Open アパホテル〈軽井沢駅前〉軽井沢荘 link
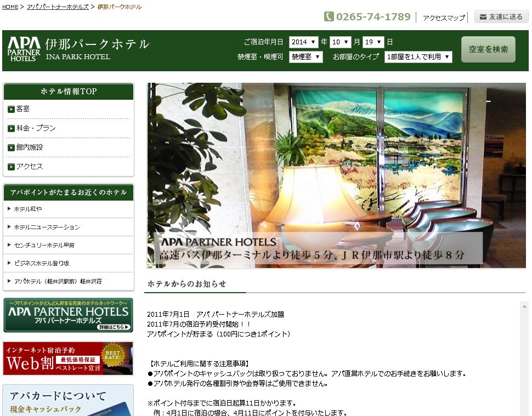Screen dimensions: 532x416 click(58, 281)
